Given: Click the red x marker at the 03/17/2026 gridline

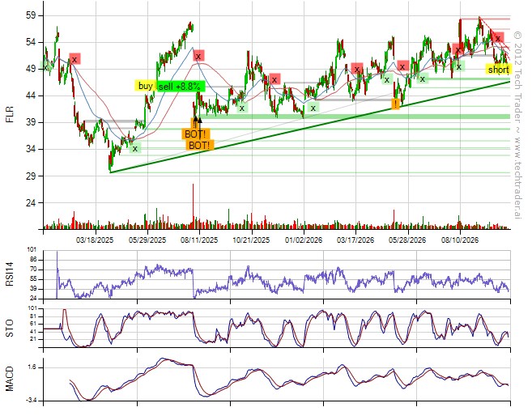Looking at the screenshot, I should pos(357,69).
